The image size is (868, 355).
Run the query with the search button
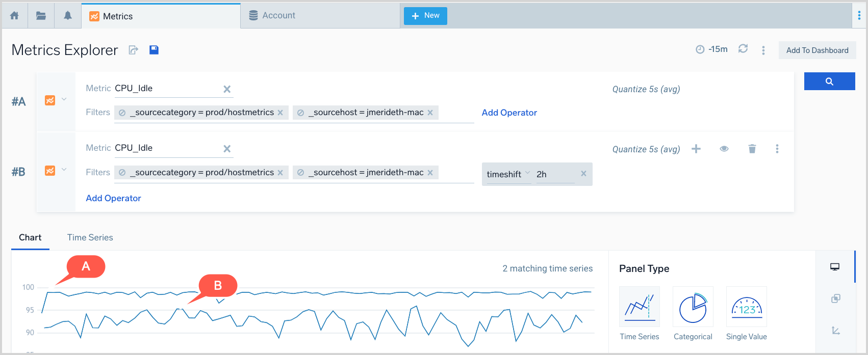pos(829,81)
